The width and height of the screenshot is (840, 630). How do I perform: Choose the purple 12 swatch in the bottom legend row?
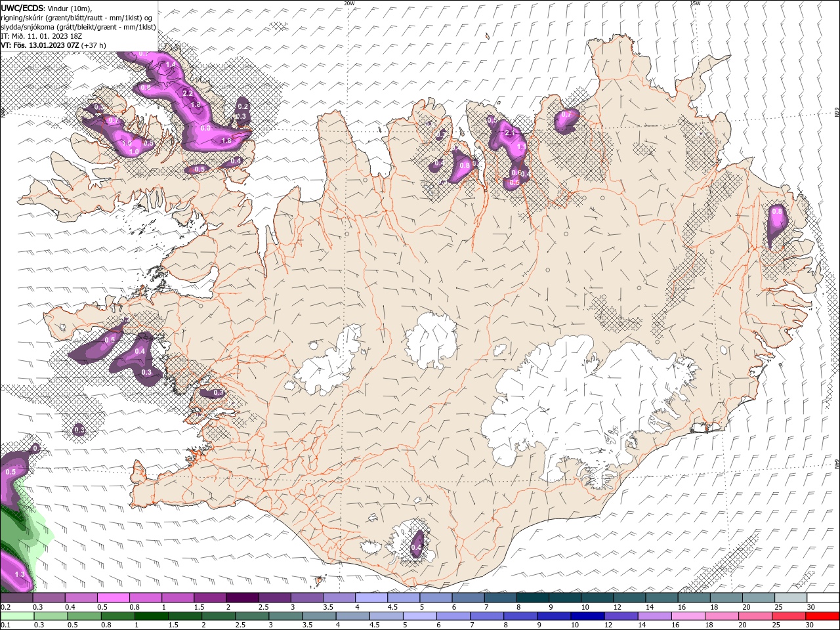[x=621, y=616]
